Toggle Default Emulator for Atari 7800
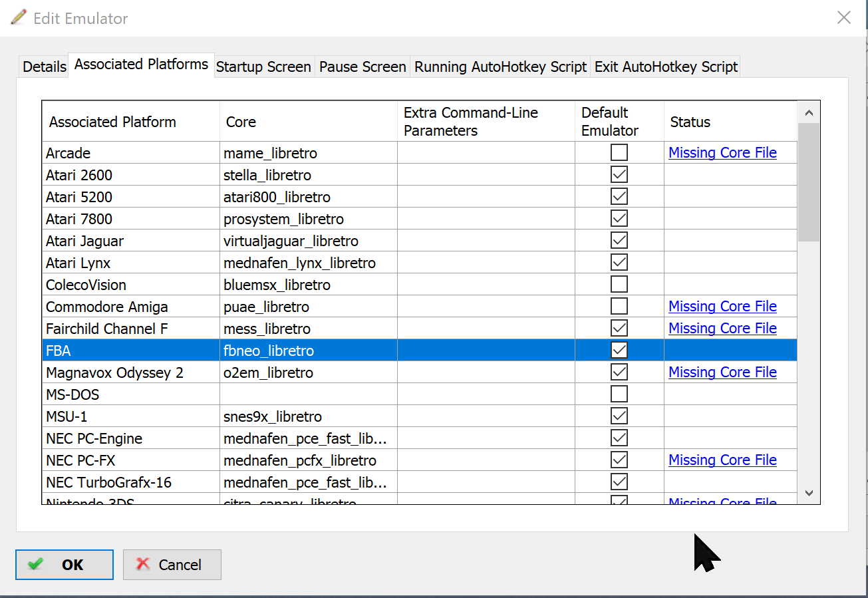The image size is (868, 598). pyautogui.click(x=619, y=218)
